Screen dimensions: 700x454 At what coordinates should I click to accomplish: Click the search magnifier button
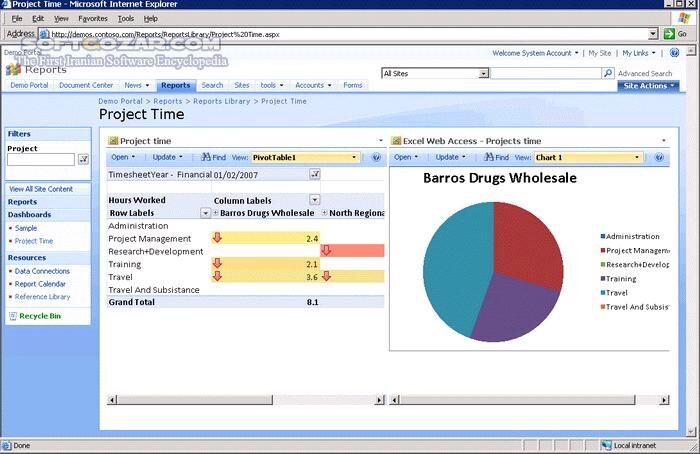coord(608,73)
